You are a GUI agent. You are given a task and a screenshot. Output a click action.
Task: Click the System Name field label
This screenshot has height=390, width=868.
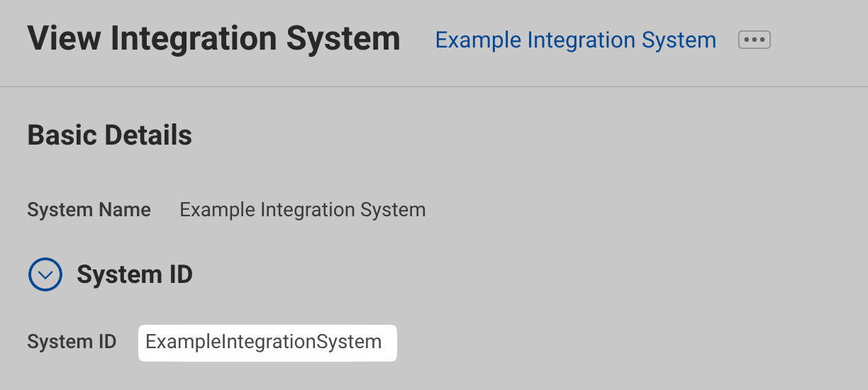(89, 210)
